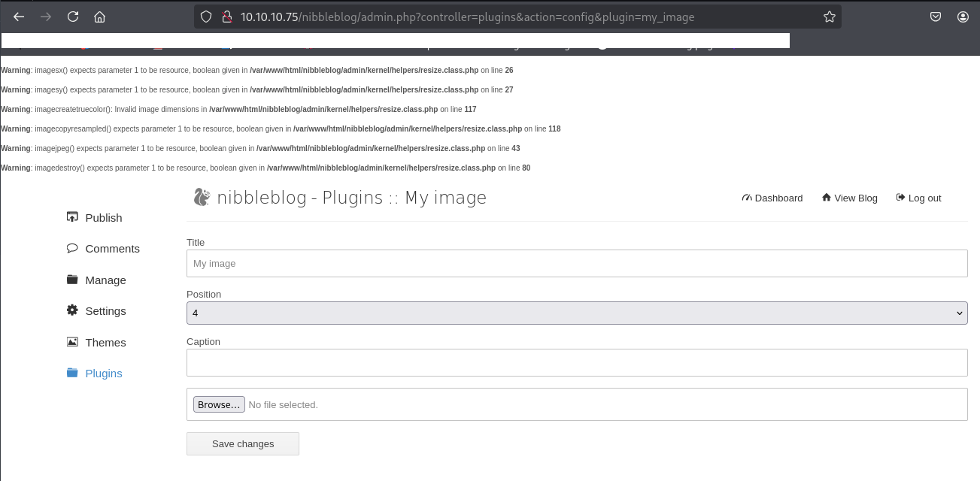Viewport: 980px width, 481px height.
Task: Open Publish in the sidebar
Action: point(103,217)
